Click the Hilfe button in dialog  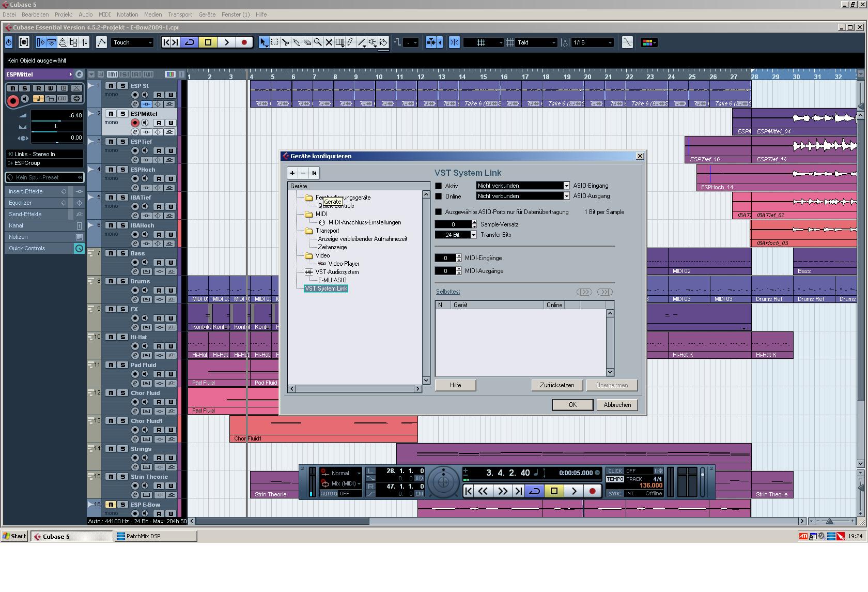455,385
